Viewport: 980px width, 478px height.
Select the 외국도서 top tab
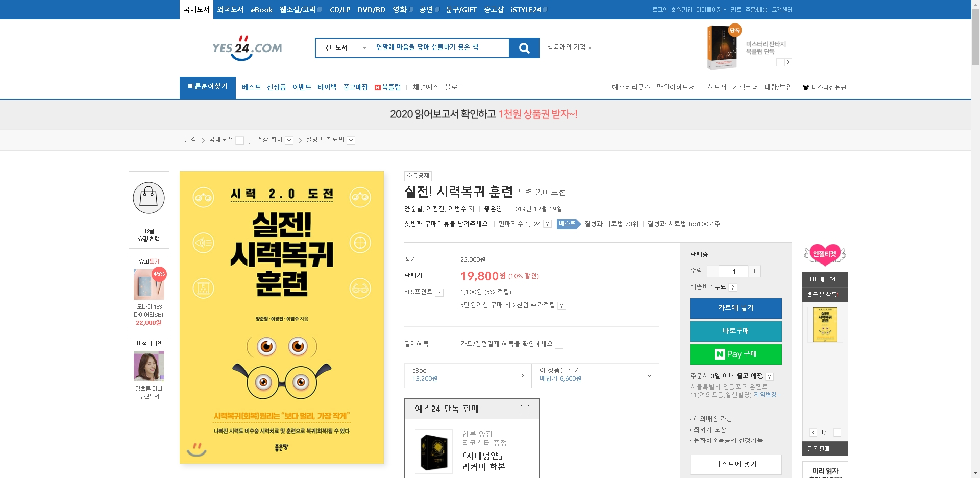click(x=230, y=10)
